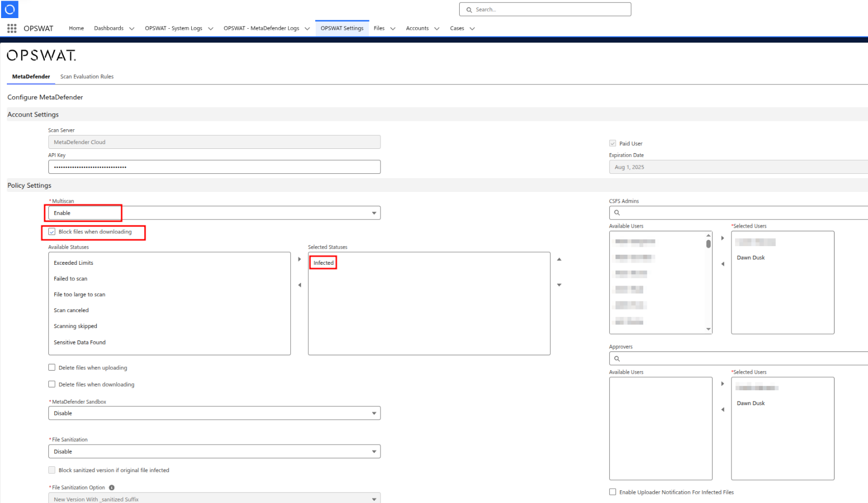Select the MetaDefender tab
Image resolution: width=868 pixels, height=503 pixels.
[x=31, y=77]
